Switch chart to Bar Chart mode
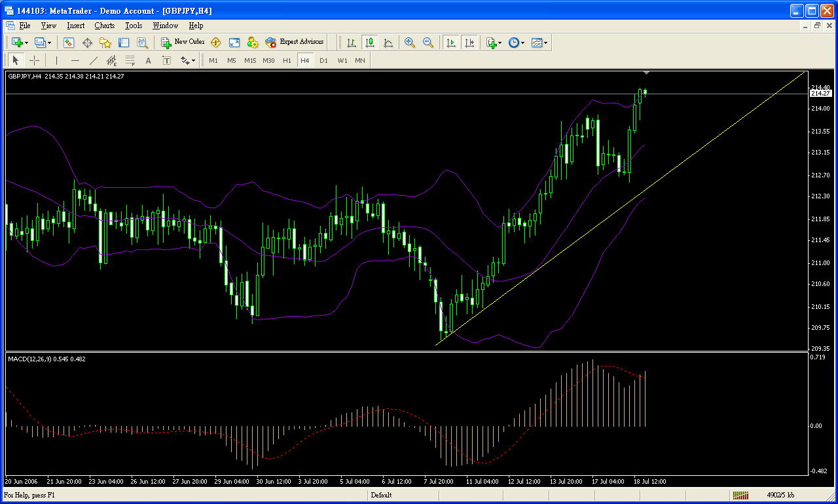Image resolution: width=838 pixels, height=504 pixels. [352, 43]
